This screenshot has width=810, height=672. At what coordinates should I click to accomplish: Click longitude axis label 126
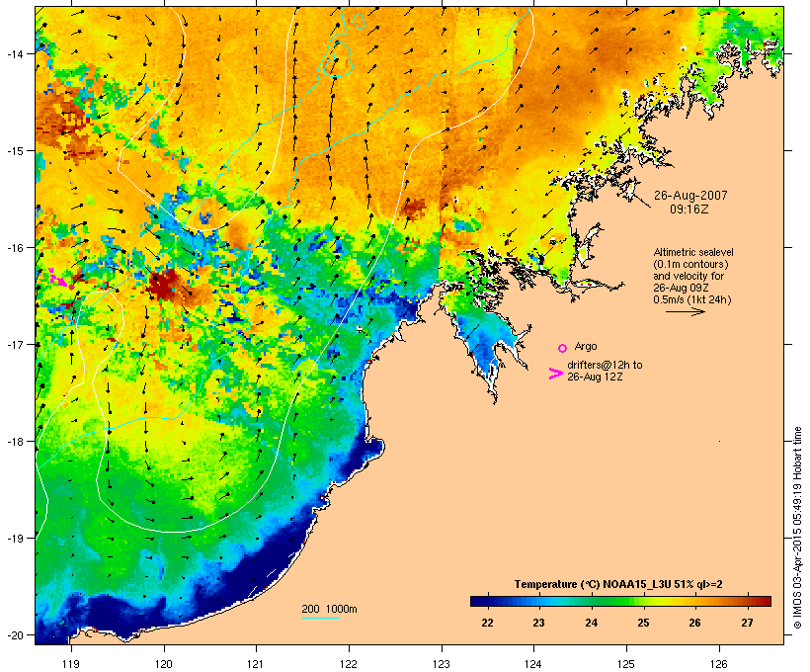719,664
